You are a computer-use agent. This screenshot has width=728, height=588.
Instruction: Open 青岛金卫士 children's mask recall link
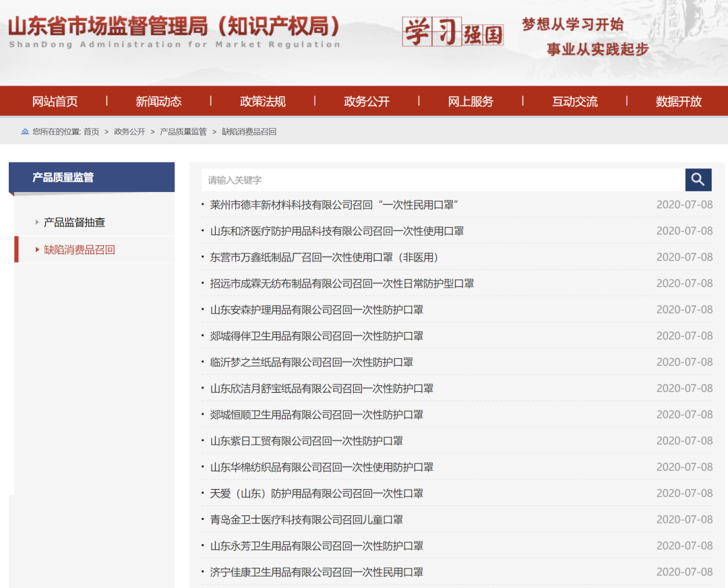306,520
